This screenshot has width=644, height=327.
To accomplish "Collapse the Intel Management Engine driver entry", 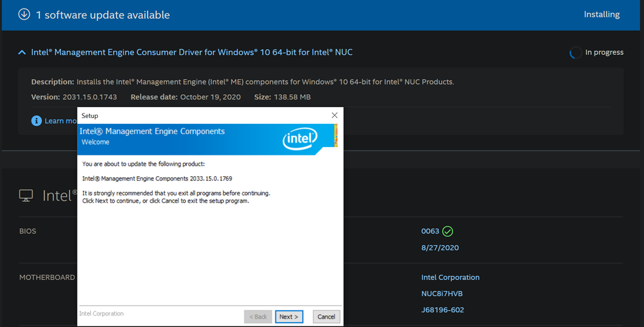I will pyautogui.click(x=22, y=52).
